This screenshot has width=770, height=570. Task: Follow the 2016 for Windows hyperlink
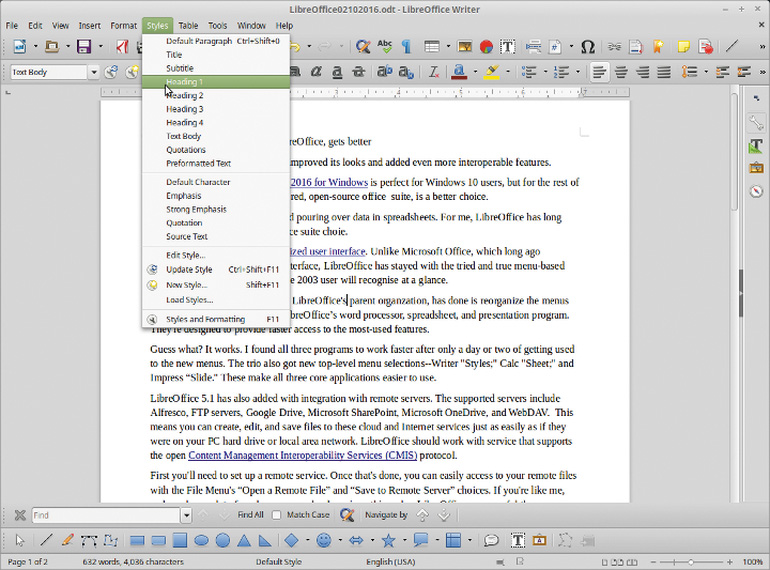point(329,182)
